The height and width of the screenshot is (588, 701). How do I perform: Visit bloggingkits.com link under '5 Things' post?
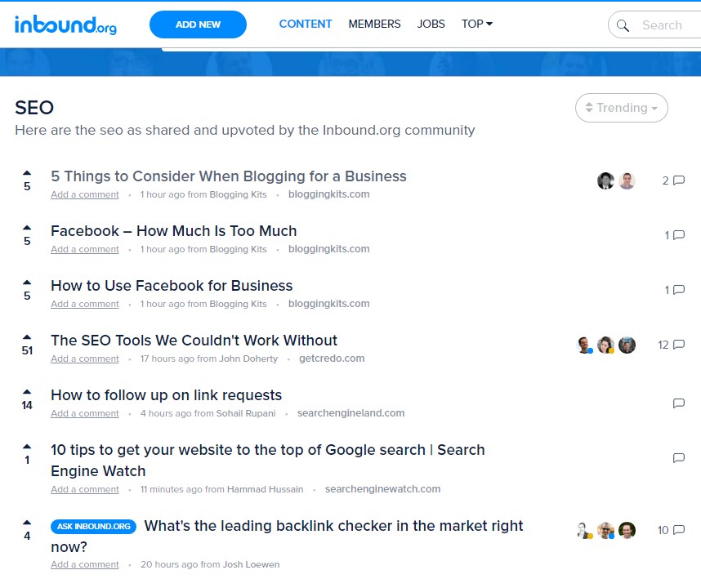(328, 194)
